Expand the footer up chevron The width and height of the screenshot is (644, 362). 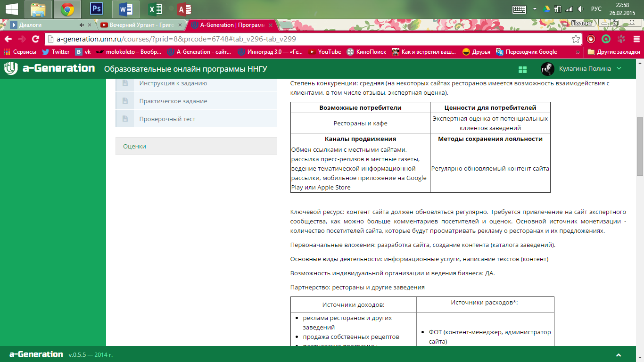[618, 354]
